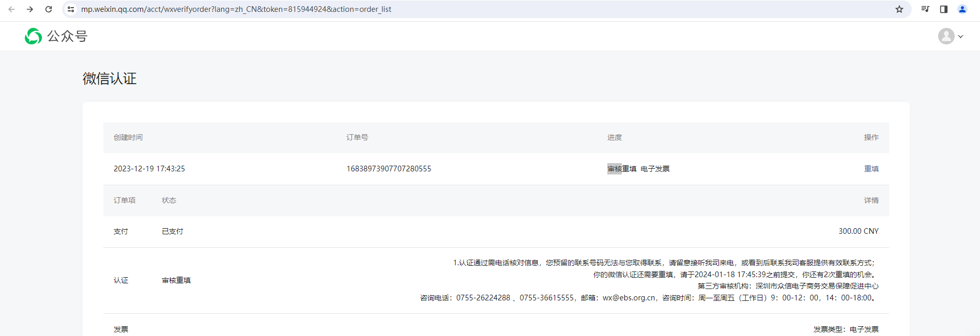
Task: Click the 发票类型：电子发票 text
Action: [846, 329]
